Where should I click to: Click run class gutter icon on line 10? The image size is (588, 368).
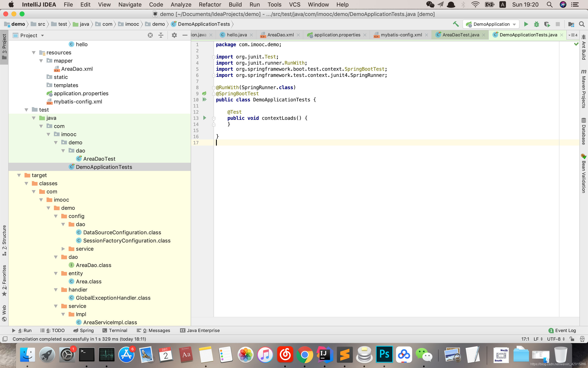205,100
